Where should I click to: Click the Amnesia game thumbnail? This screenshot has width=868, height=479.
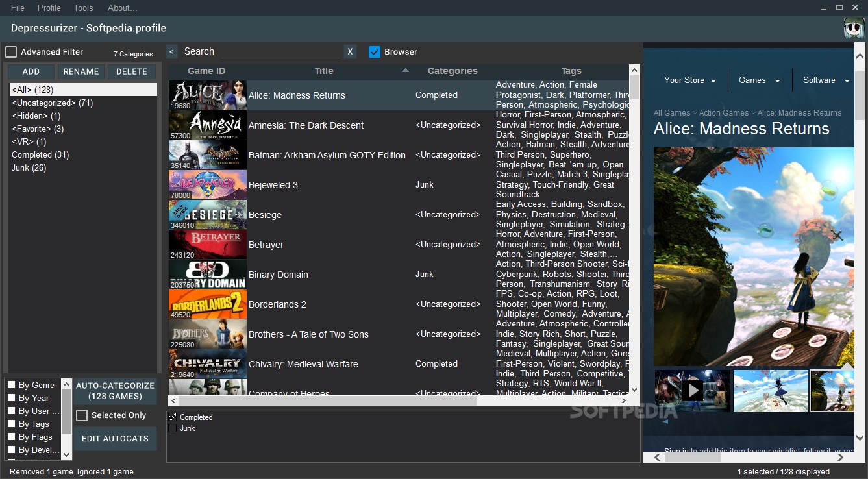(208, 125)
